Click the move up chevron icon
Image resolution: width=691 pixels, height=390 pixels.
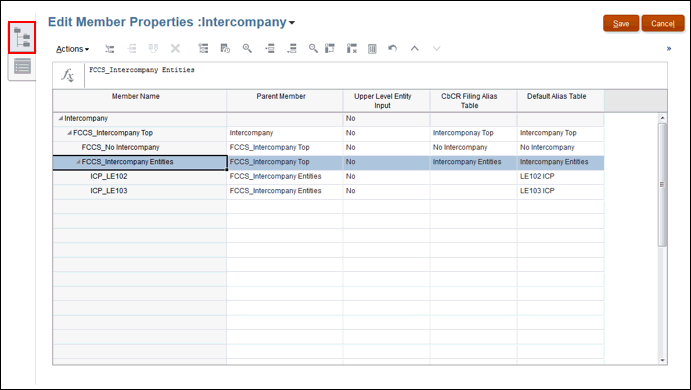point(415,48)
